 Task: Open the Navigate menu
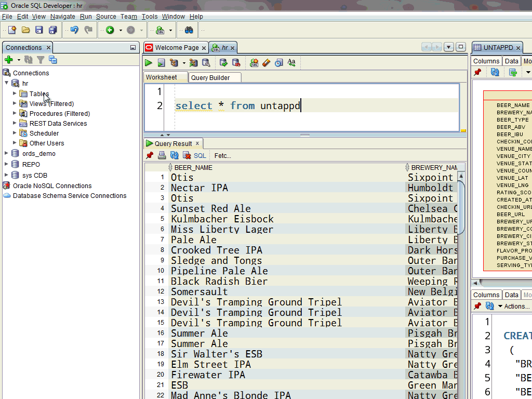(63, 17)
